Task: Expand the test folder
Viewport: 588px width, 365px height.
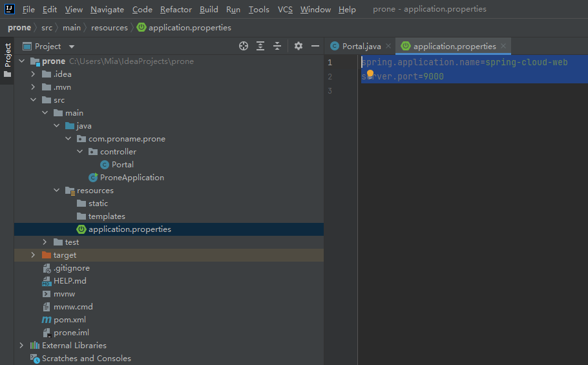Action: click(x=45, y=242)
